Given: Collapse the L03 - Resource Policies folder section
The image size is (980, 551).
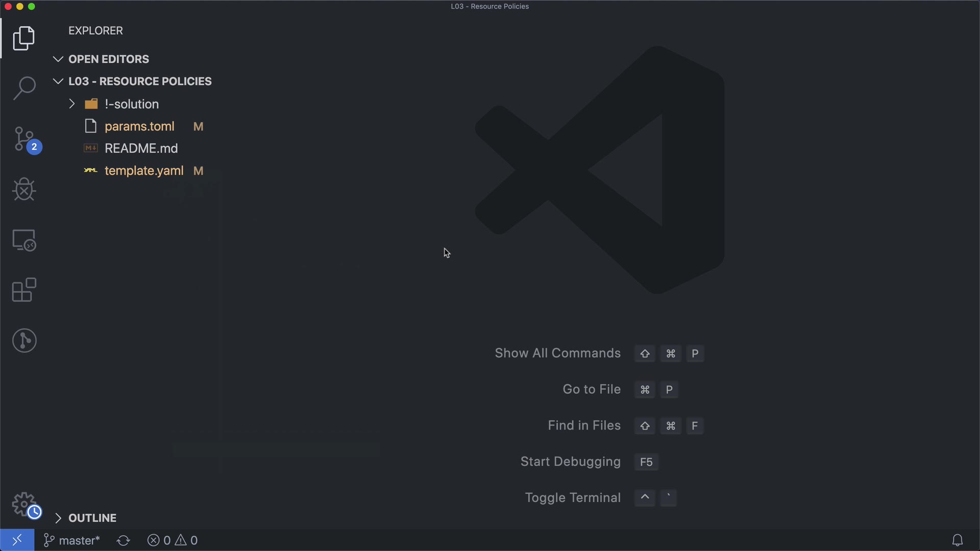Looking at the screenshot, I should [139, 82].
